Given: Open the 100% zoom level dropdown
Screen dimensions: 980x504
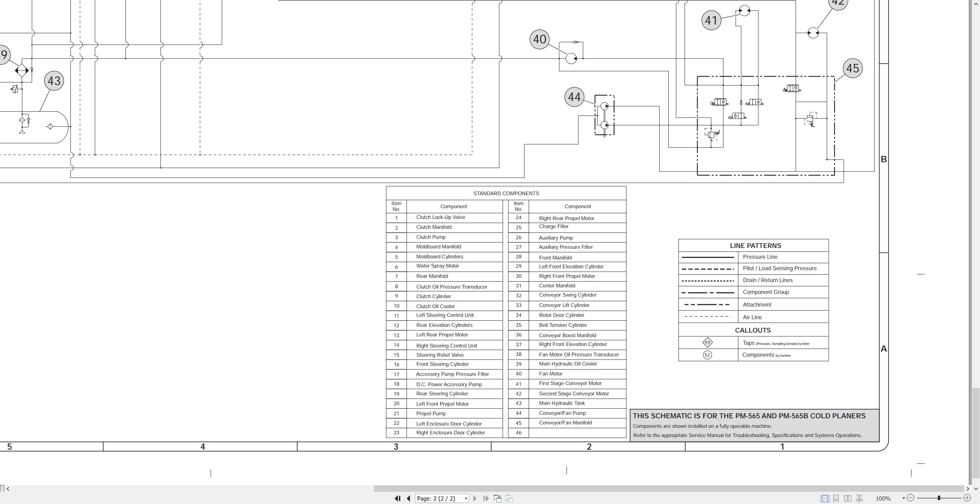Looking at the screenshot, I should point(903,498).
